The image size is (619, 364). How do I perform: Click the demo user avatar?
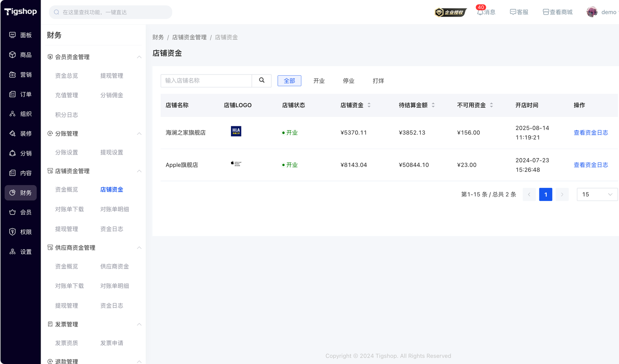[592, 12]
